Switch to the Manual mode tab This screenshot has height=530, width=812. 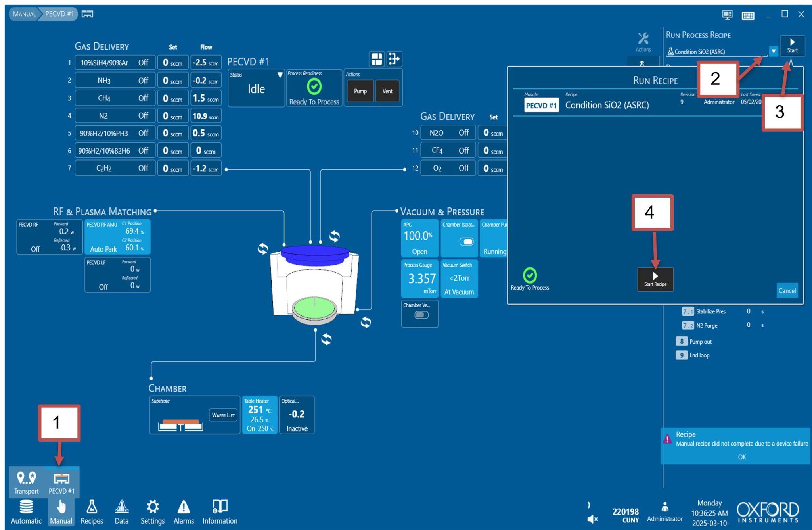[x=61, y=512]
